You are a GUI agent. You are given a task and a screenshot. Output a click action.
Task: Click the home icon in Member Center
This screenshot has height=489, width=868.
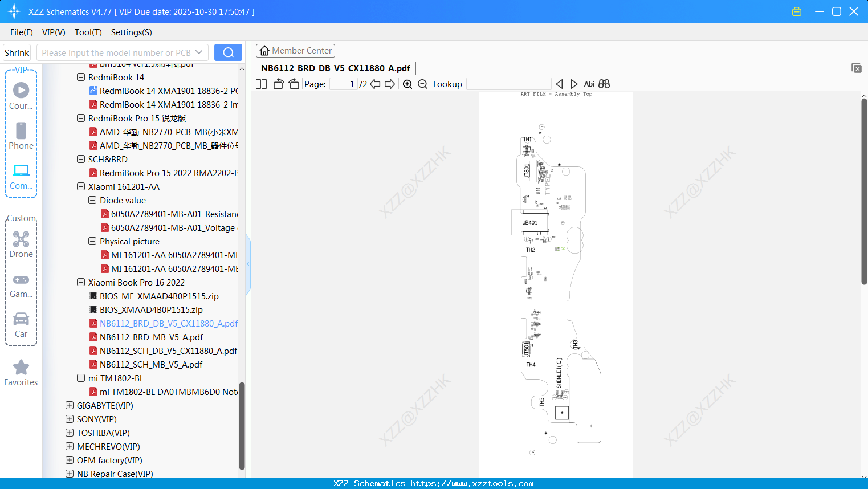click(264, 51)
